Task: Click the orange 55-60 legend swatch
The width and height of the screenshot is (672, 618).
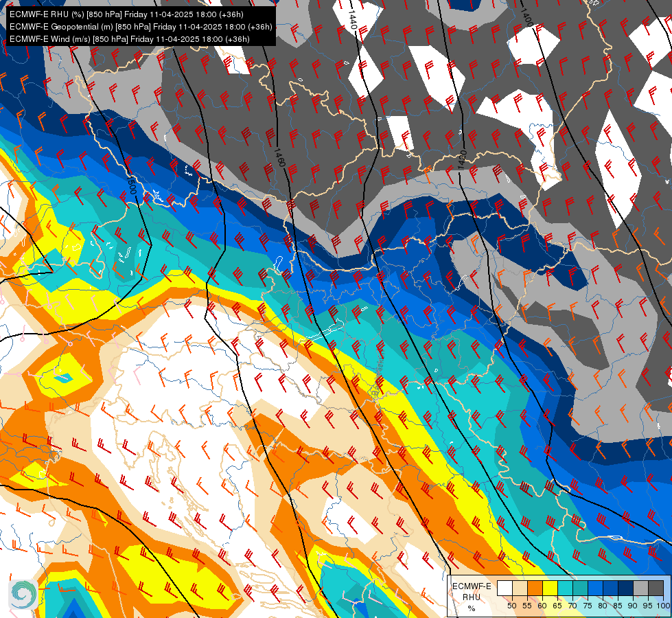Action: [x=535, y=588]
